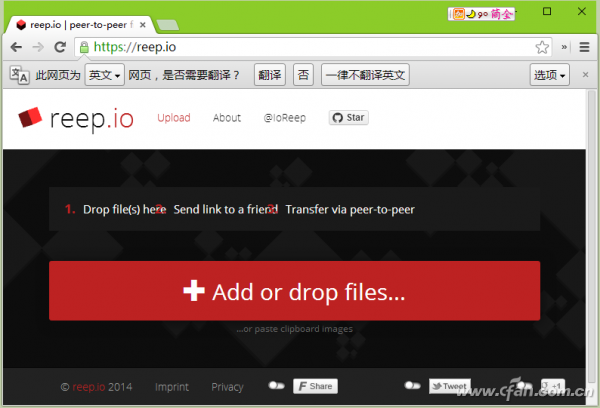
Task: Click the reep.io footer copyright link
Action: click(89, 387)
